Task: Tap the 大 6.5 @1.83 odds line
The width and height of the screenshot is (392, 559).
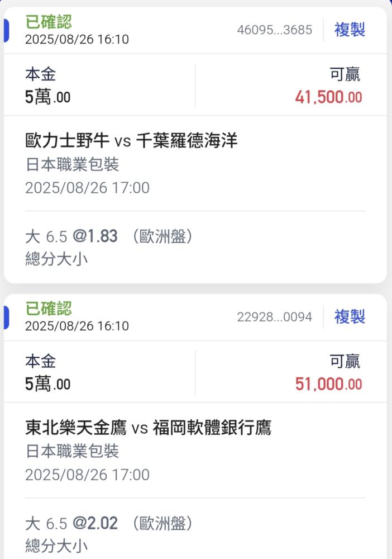Action: pyautogui.click(x=109, y=236)
